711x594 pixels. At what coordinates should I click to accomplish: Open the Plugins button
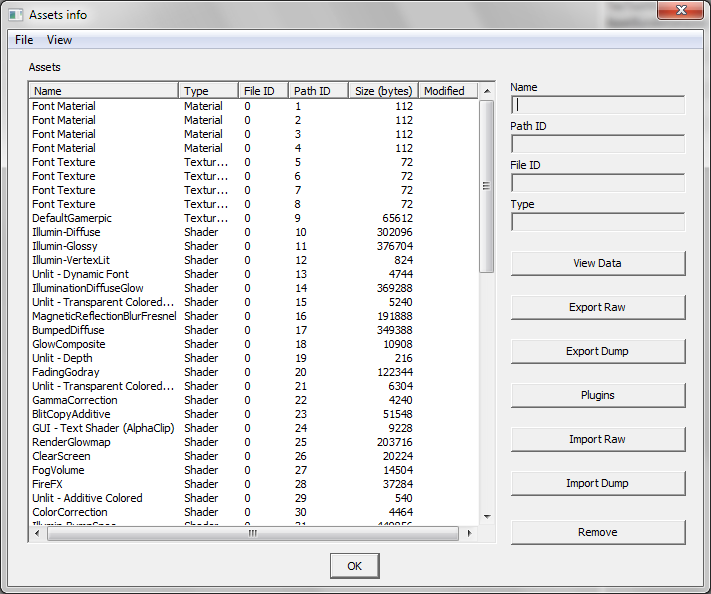pos(597,395)
